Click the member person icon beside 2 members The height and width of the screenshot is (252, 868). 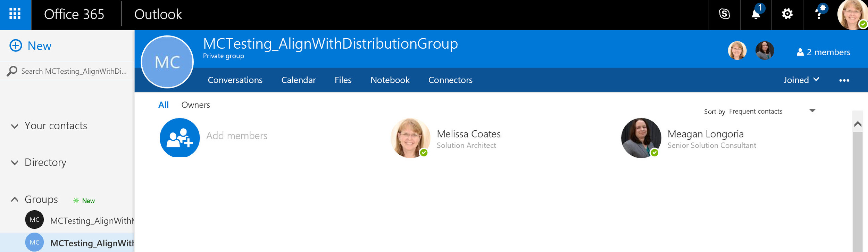[x=800, y=52]
